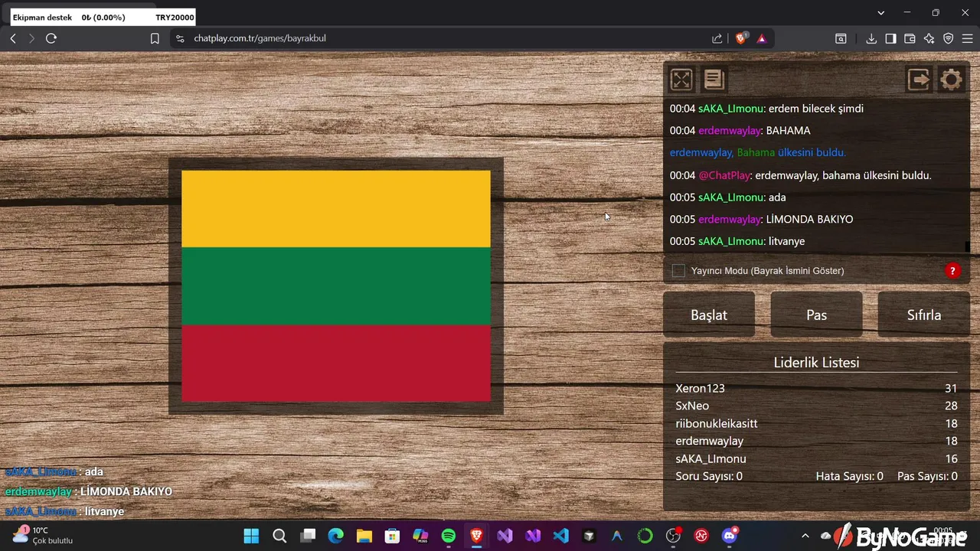Reload the page with the refresh icon
The height and width of the screenshot is (551, 980).
[51, 38]
